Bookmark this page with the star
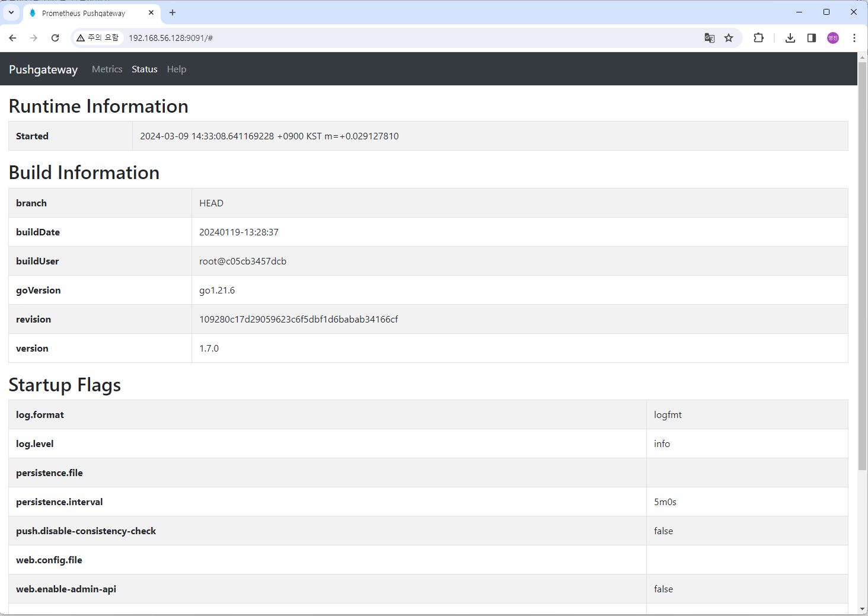Image resolution: width=868 pixels, height=616 pixels. coord(729,38)
